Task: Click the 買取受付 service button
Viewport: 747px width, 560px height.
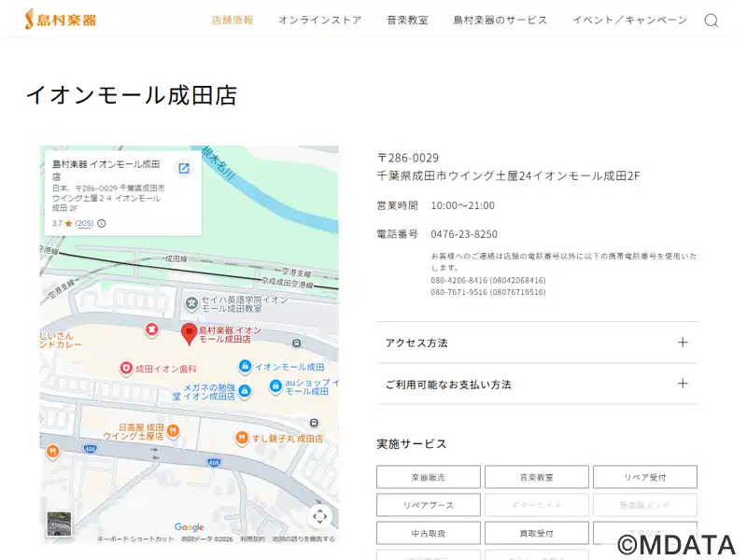Action: [537, 533]
